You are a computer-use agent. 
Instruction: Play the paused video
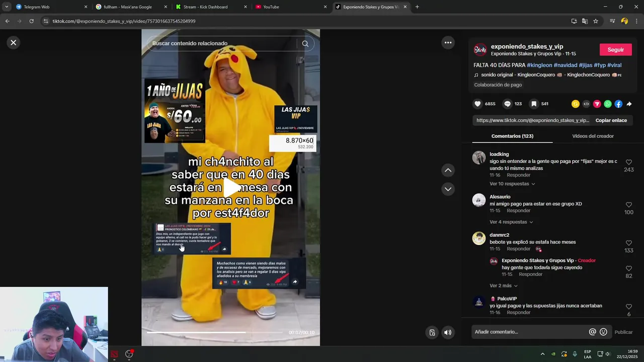tap(231, 188)
